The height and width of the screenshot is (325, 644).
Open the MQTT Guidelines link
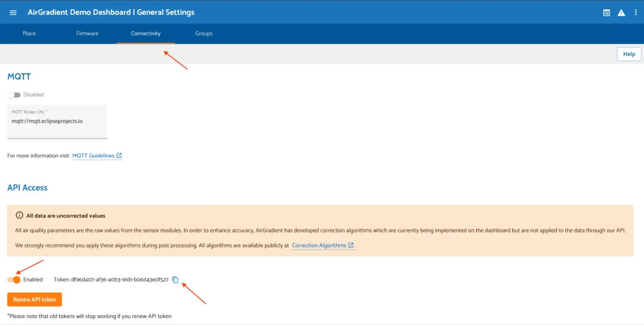(93, 156)
